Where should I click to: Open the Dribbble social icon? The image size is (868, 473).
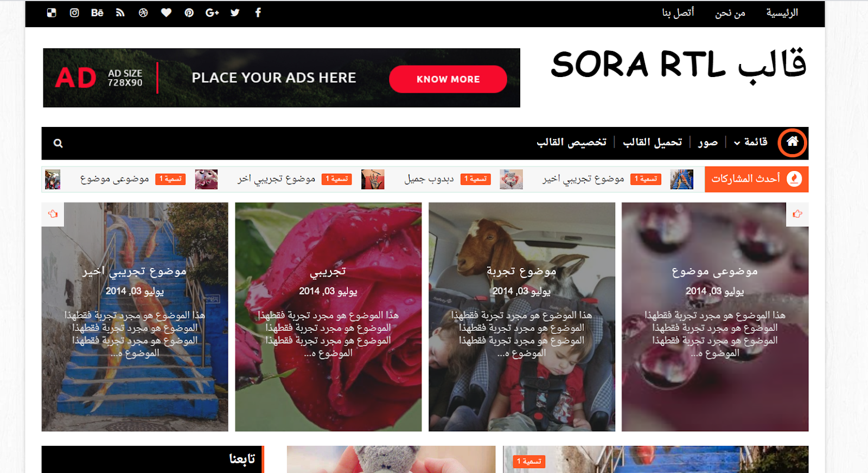coord(143,12)
